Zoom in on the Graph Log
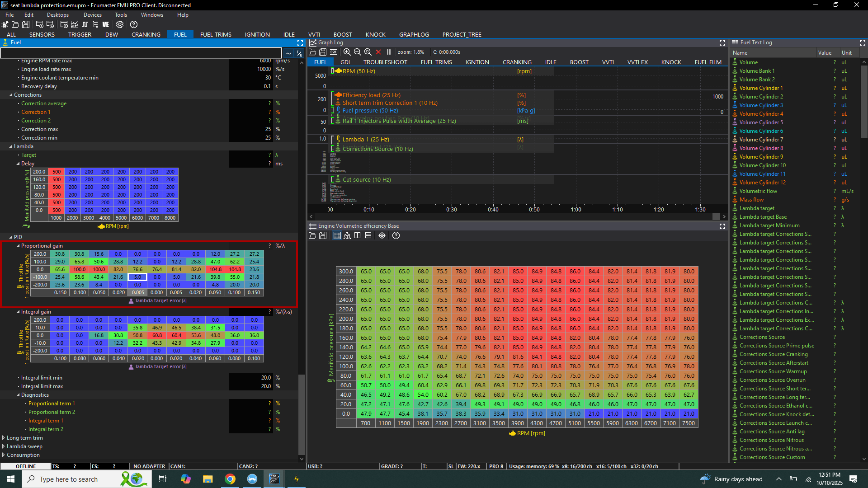868x488 pixels. coord(347,52)
